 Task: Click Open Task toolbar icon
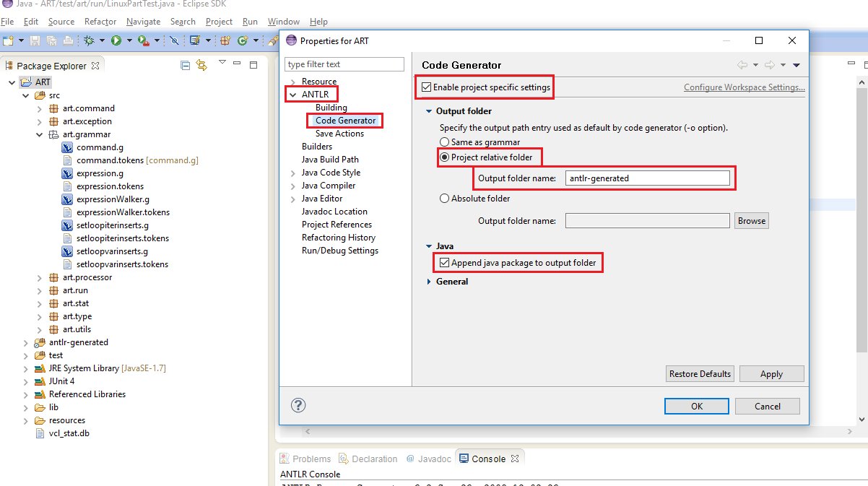click(195, 40)
